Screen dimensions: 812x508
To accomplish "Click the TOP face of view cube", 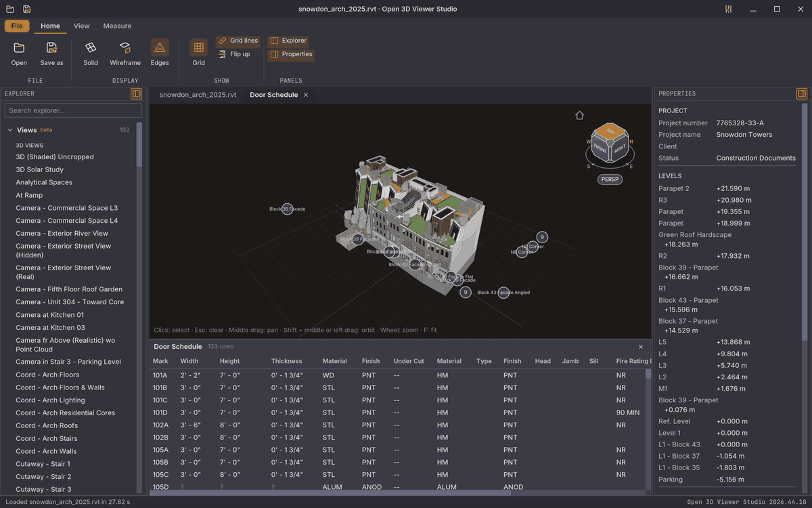I will [610, 131].
